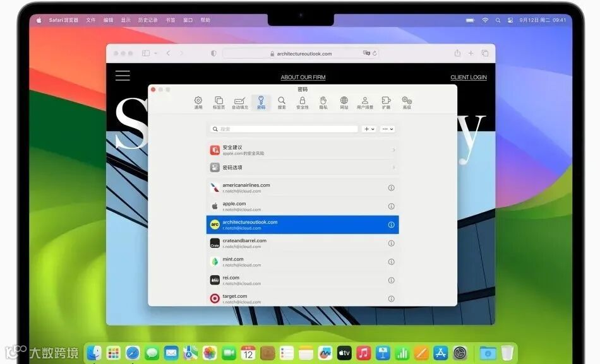Open the 用户场景 profiles person icon

pyautogui.click(x=365, y=102)
